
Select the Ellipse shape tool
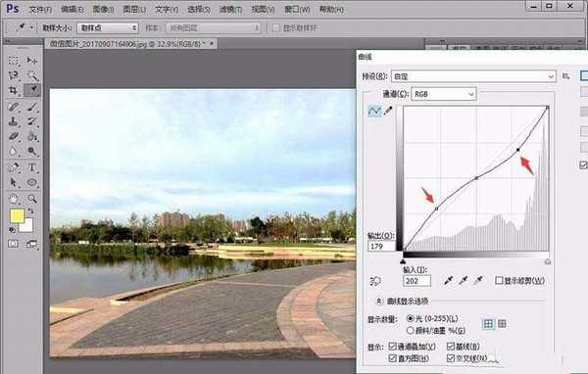32,182
